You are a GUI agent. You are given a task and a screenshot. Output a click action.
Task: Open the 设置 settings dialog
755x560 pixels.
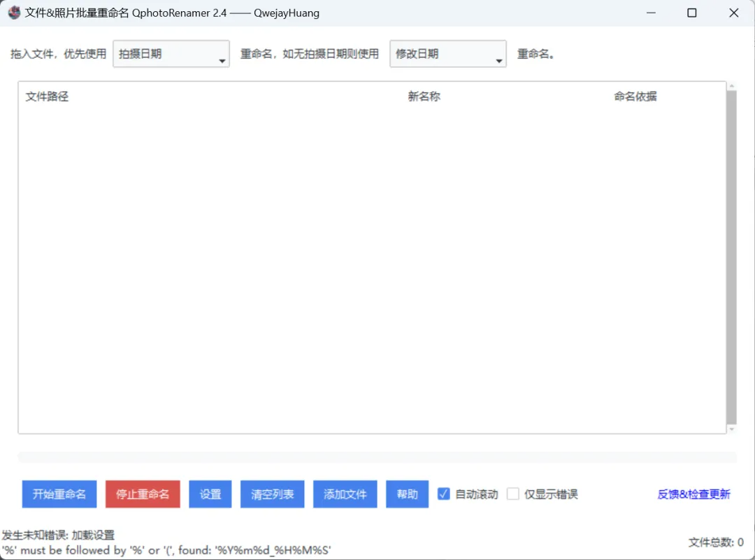[210, 494]
